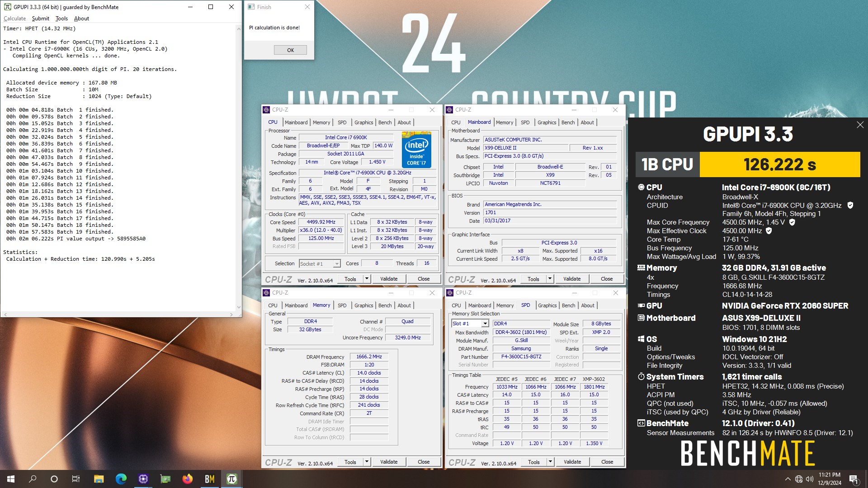Click GPUPI horizontal scrollbar right arrow
Screen dimensions: 868x488
click(231, 314)
